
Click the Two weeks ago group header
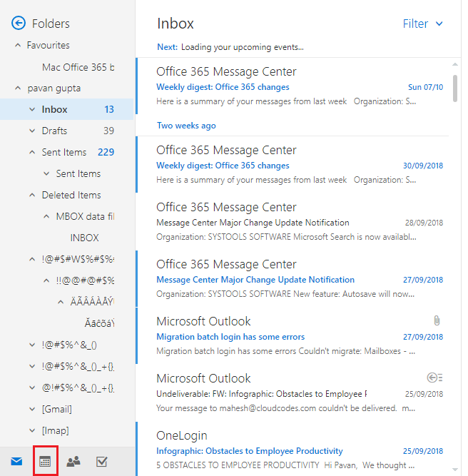tap(186, 126)
